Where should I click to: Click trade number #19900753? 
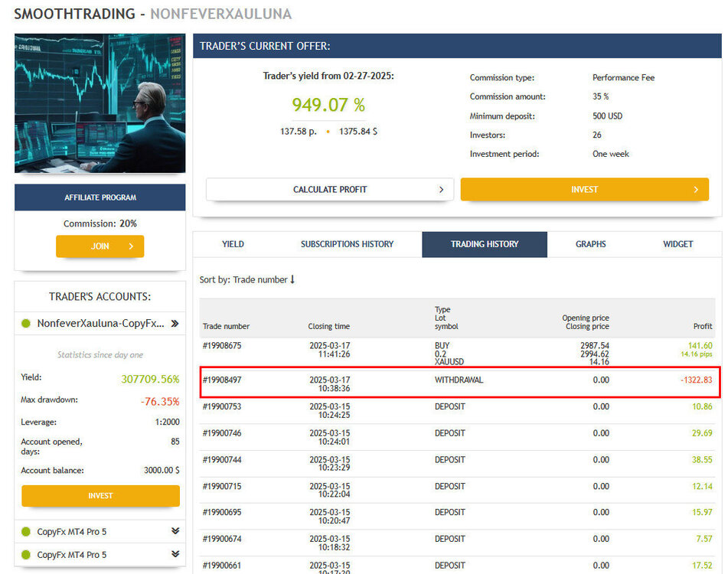coord(222,406)
